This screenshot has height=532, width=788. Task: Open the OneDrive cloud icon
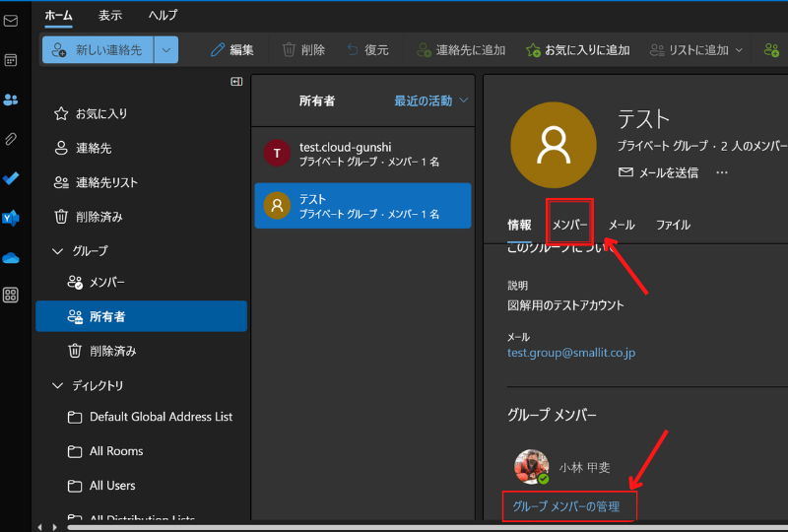pos(11,258)
